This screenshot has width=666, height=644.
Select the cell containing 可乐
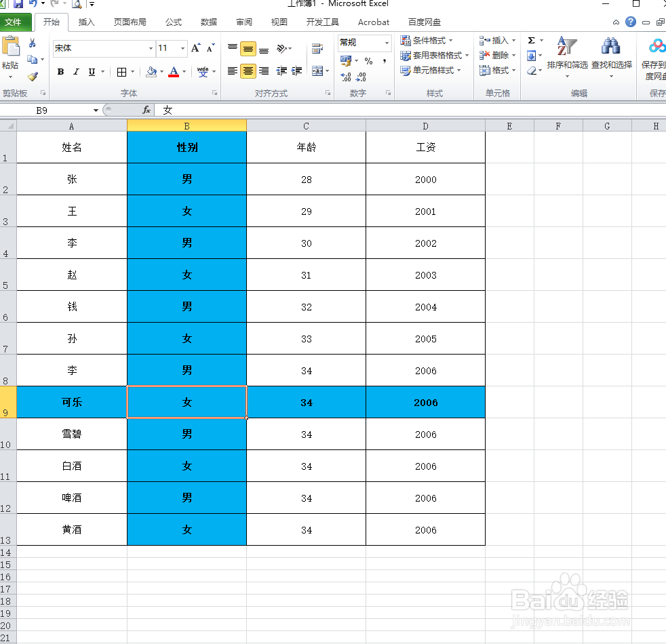(x=71, y=402)
